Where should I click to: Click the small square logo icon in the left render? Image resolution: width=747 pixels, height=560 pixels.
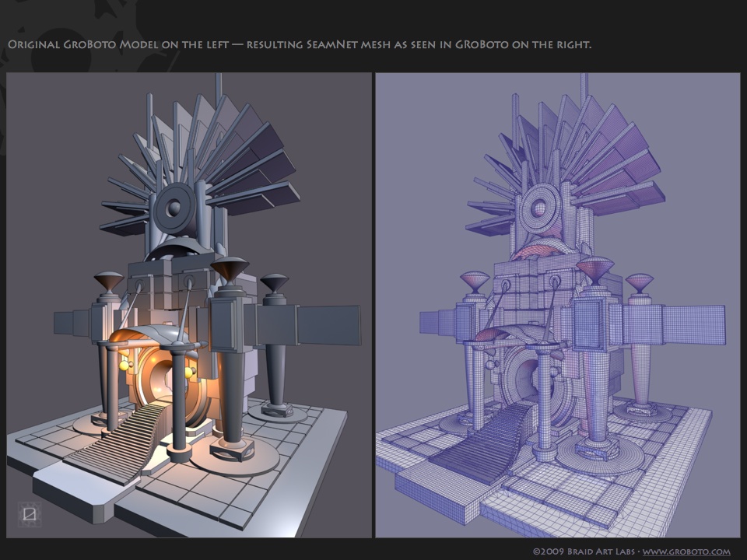(30, 514)
